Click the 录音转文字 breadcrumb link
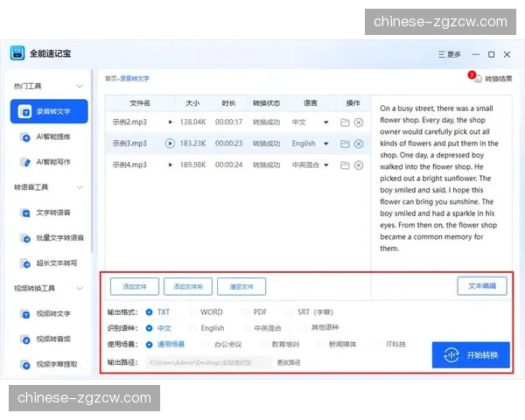The height and width of the screenshot is (420, 525). (135, 79)
